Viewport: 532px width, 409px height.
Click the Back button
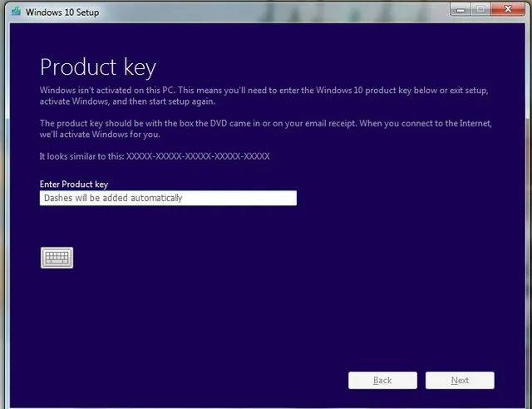click(x=382, y=380)
